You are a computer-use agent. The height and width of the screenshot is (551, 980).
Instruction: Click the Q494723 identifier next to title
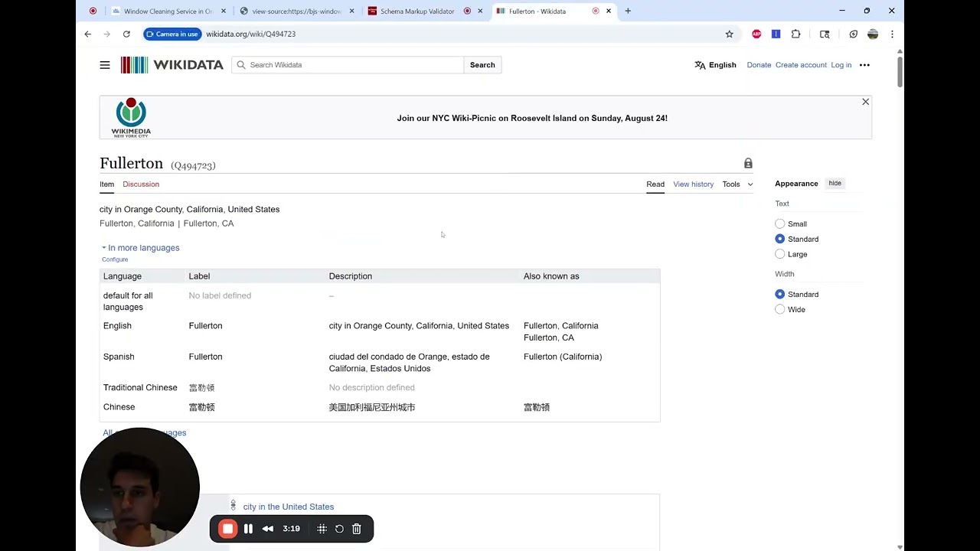[193, 165]
